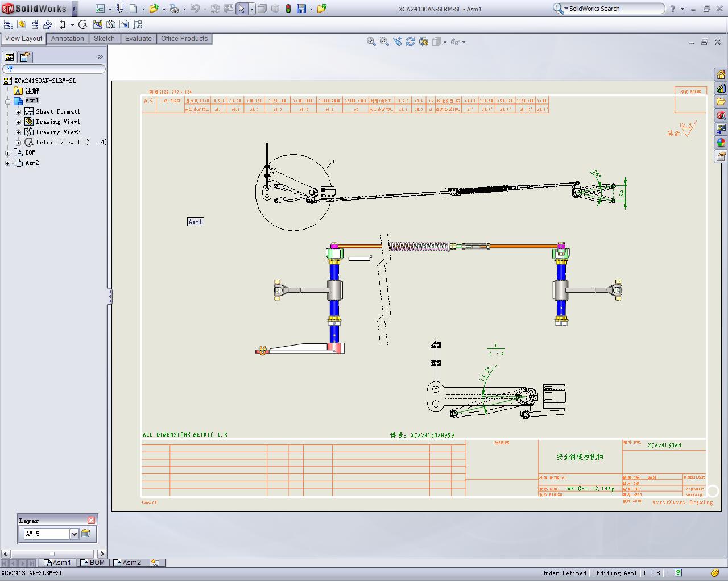The image size is (728, 582).
Task: Click the Broken-out Section icon
Action: click(98, 24)
